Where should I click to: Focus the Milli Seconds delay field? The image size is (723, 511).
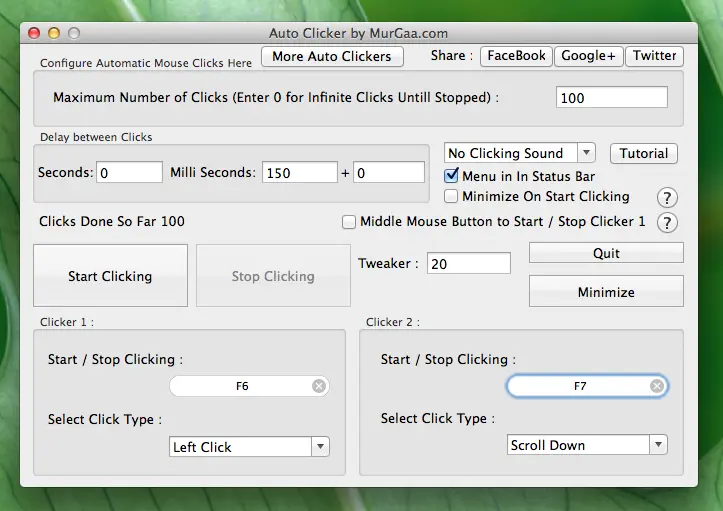click(x=299, y=173)
